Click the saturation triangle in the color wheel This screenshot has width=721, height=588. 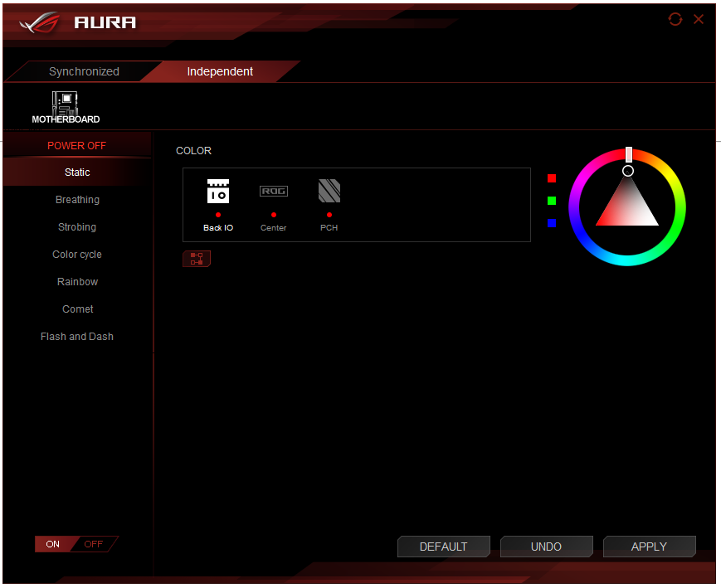click(627, 205)
